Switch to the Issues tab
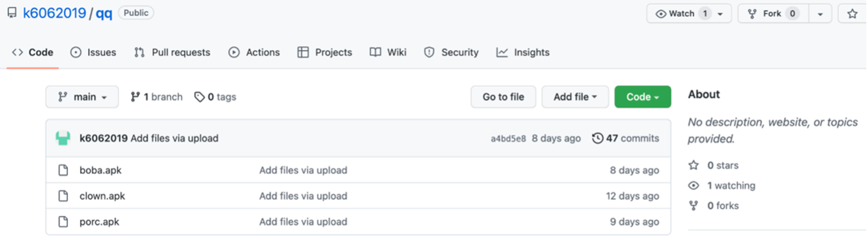Viewport: 868px width, 246px height. (93, 52)
